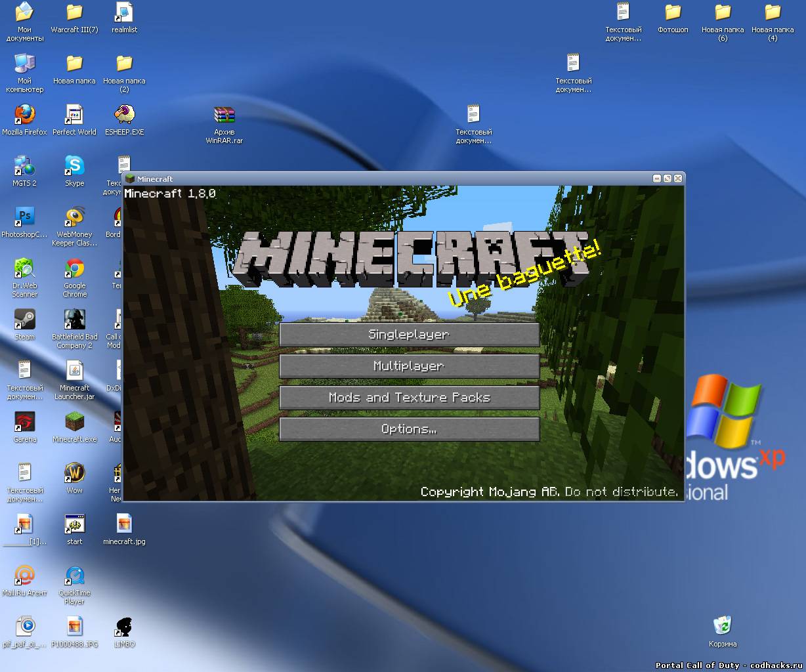Select the image file named ending [1]
Screen dimensions: 806x672
25,524
